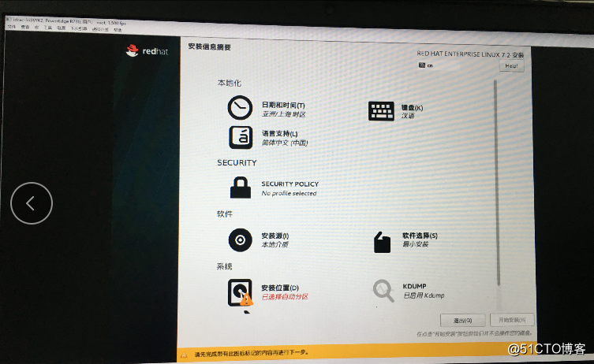This screenshot has width=594, height=364.
Task: Click the Red Hat logo
Action: click(x=147, y=50)
